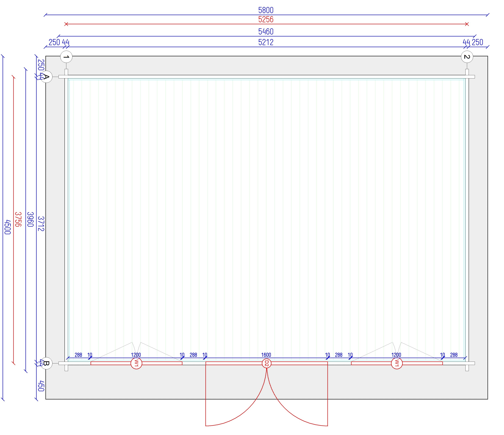
Task: Select the 5800 overall width dimension
Action: click(266, 10)
